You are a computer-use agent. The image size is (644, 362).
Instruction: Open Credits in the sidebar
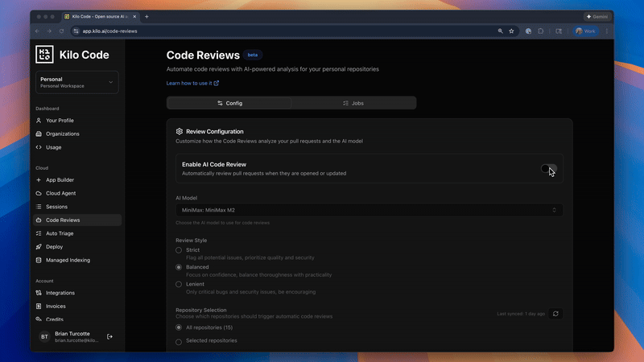[55, 319]
